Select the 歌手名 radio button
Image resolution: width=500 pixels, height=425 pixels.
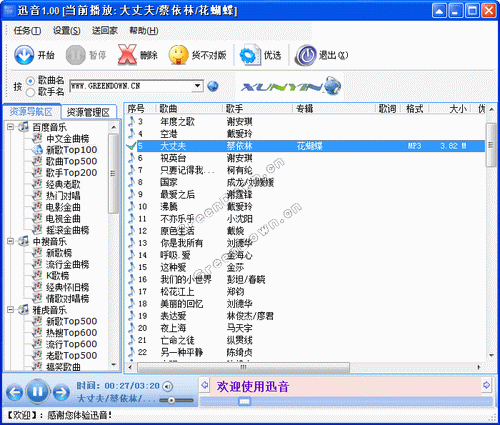30,92
